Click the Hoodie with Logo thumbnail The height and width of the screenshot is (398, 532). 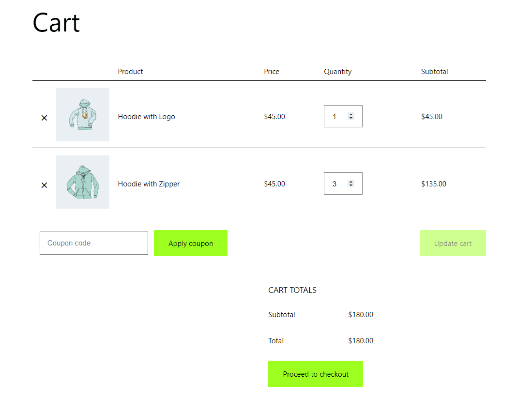pyautogui.click(x=82, y=115)
